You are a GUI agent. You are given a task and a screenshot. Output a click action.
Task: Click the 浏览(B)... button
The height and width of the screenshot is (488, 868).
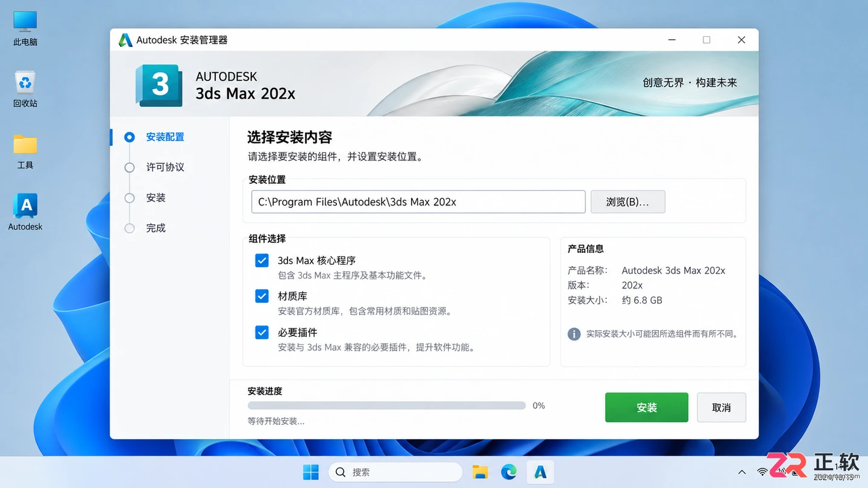(x=627, y=202)
